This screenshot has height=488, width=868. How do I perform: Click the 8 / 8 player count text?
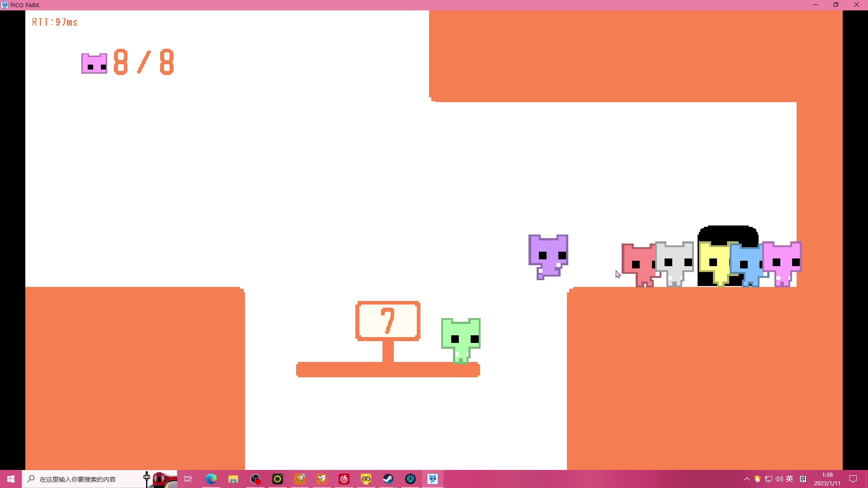tap(144, 62)
